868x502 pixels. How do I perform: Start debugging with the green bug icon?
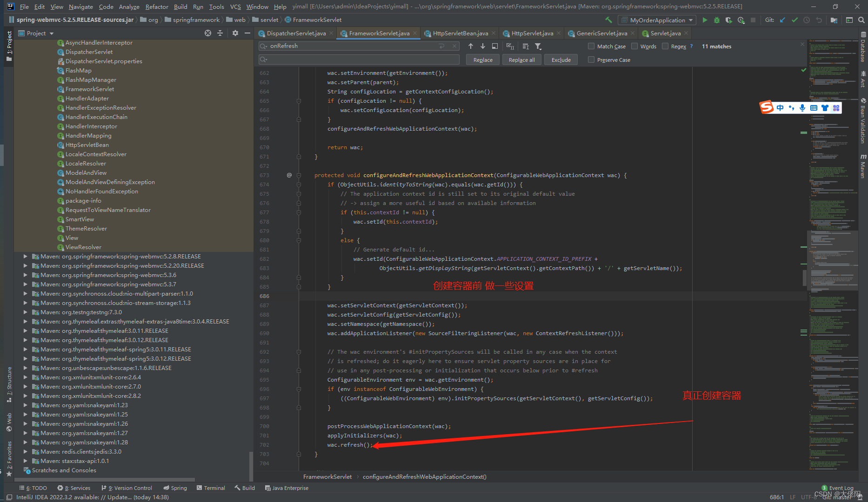(x=717, y=20)
